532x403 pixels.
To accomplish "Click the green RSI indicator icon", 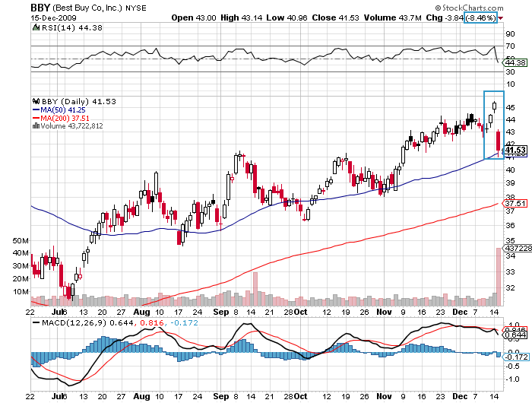I will click(36, 27).
